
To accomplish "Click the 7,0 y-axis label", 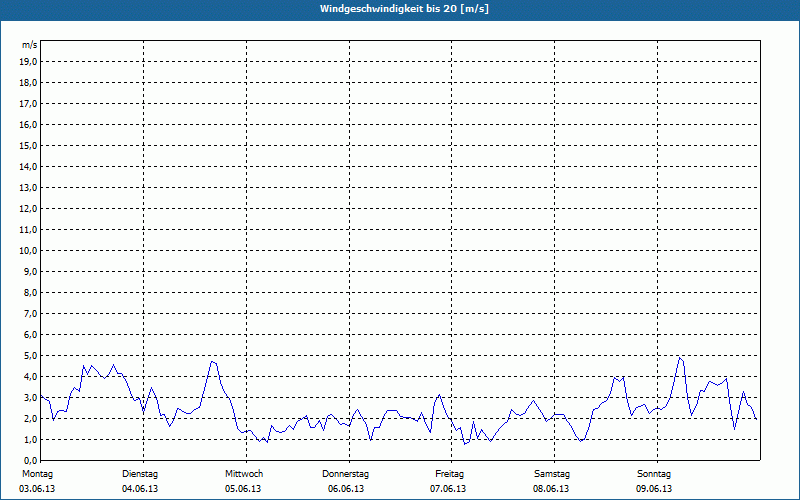I will point(31,314).
